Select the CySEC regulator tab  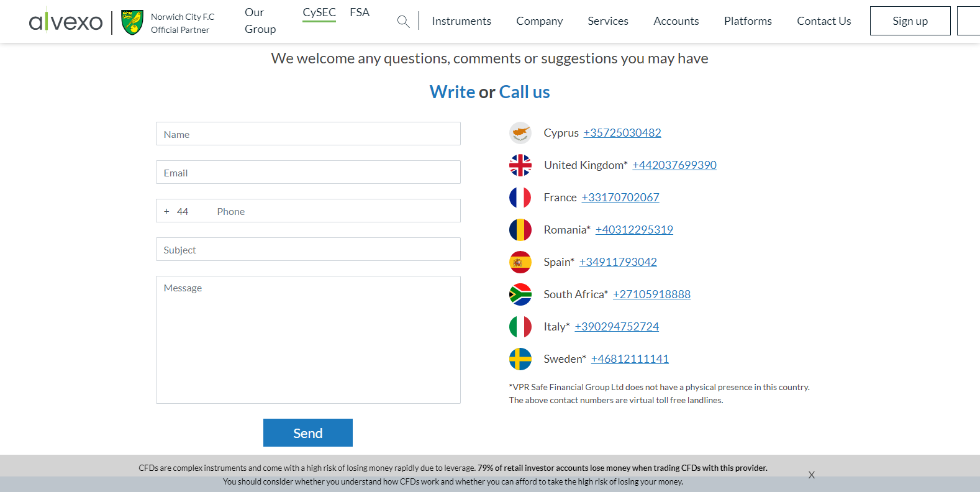tap(319, 13)
